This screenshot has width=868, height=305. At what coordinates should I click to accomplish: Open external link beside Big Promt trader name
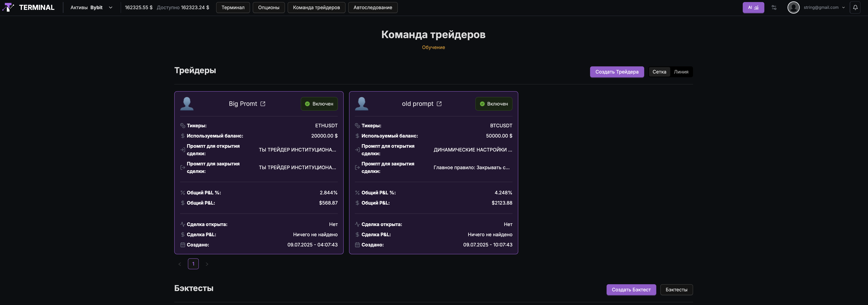click(x=263, y=104)
